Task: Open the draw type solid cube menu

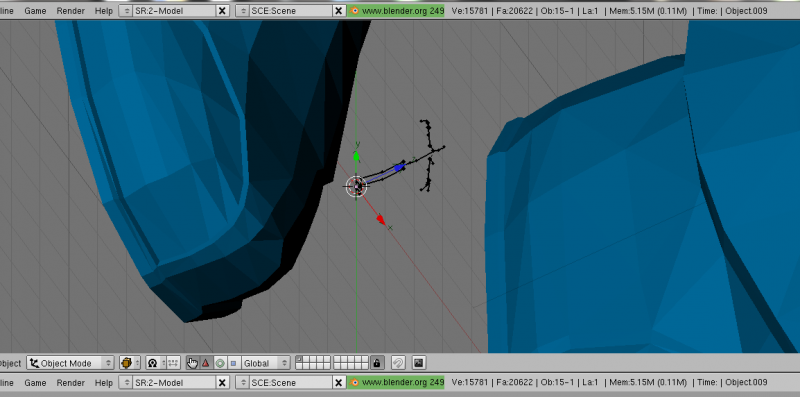Action: 130,363
